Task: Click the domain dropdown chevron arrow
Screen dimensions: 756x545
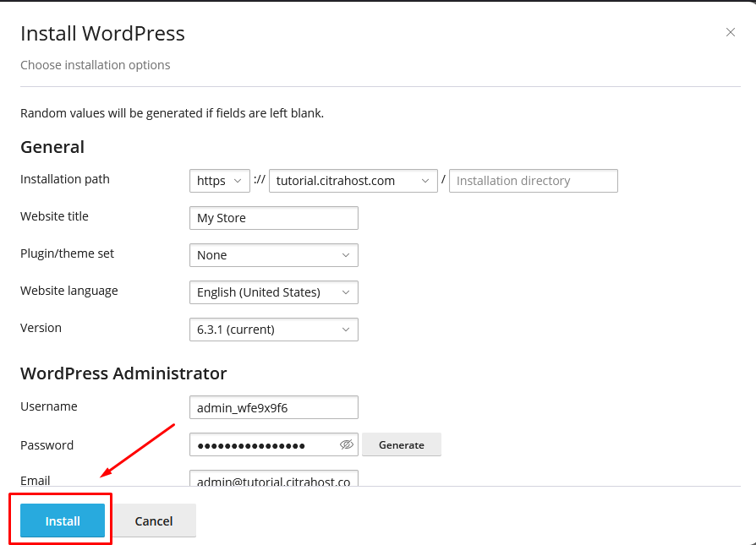Action: coord(425,181)
